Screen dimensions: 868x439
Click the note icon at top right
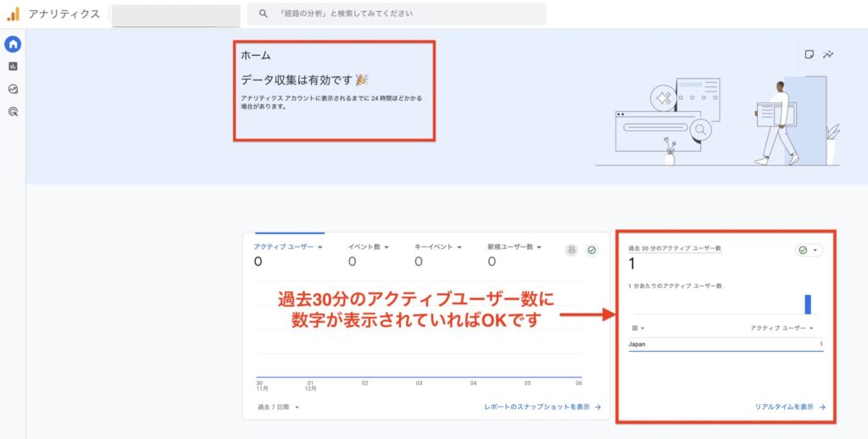(810, 54)
